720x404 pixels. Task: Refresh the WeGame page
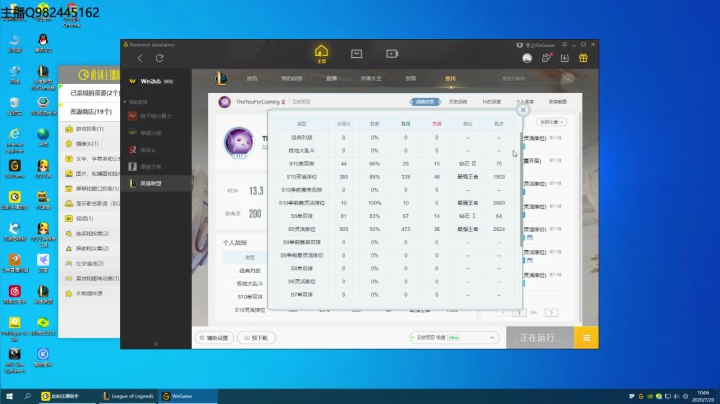(x=159, y=58)
